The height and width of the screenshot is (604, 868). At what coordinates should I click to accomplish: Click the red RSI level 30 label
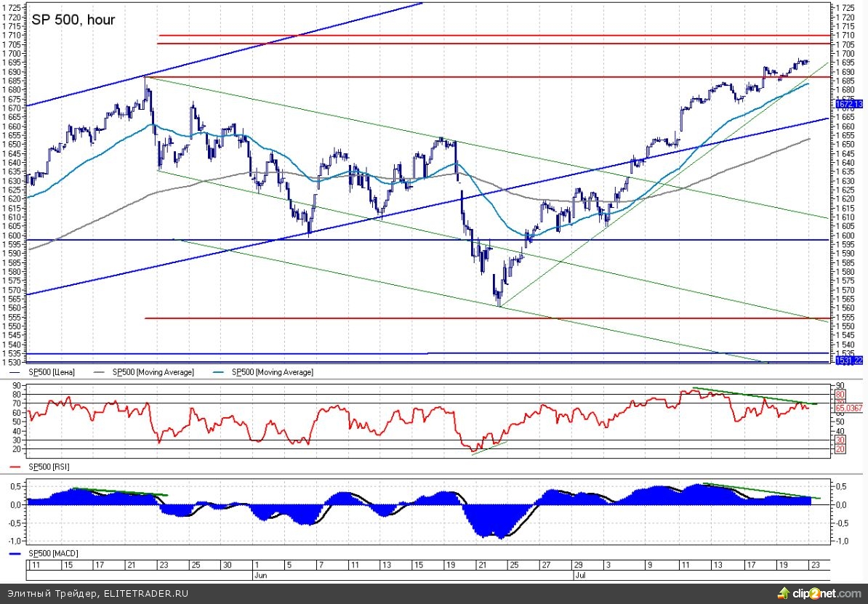click(x=839, y=440)
